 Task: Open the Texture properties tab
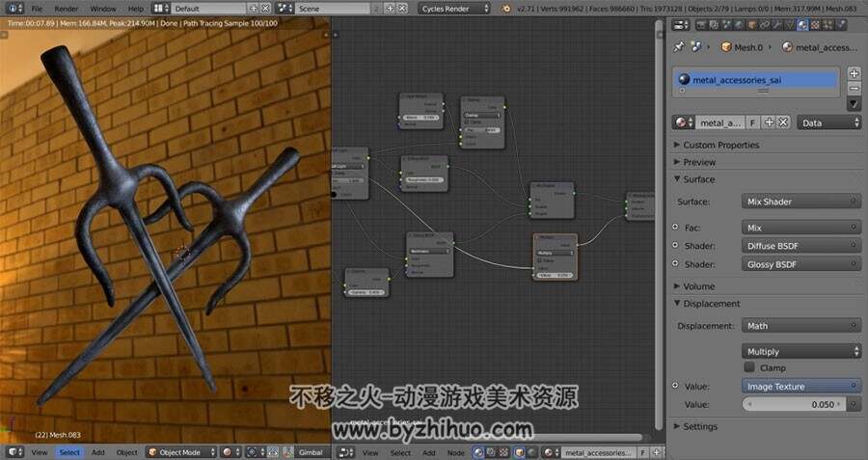point(815,25)
